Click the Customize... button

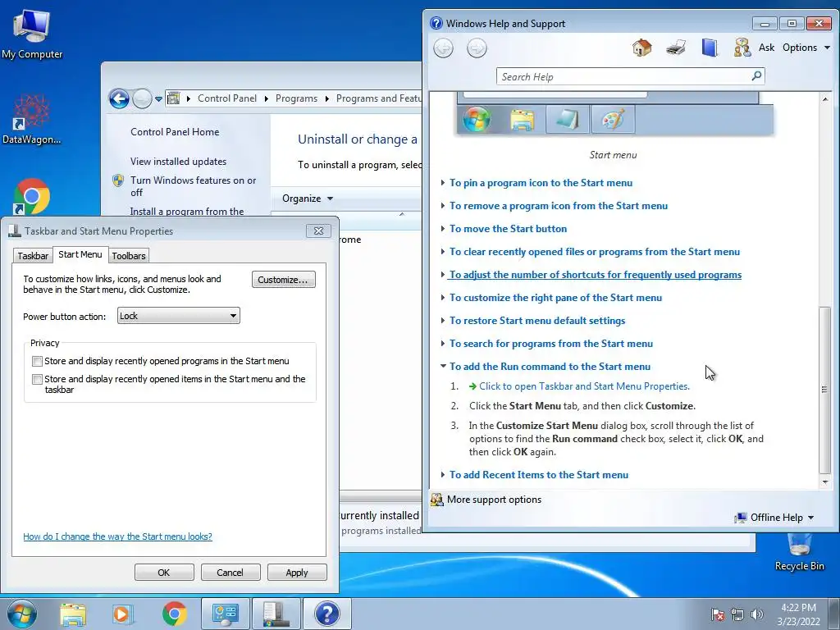pyautogui.click(x=283, y=280)
